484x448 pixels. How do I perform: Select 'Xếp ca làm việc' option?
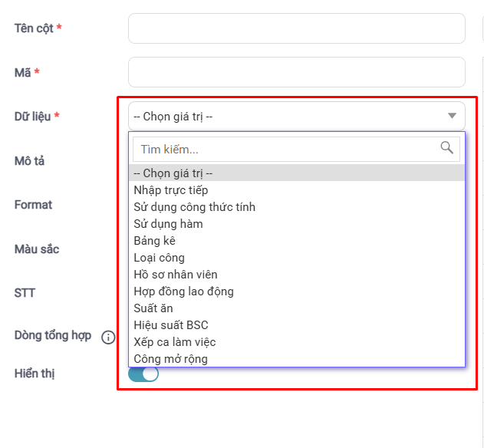297,342
